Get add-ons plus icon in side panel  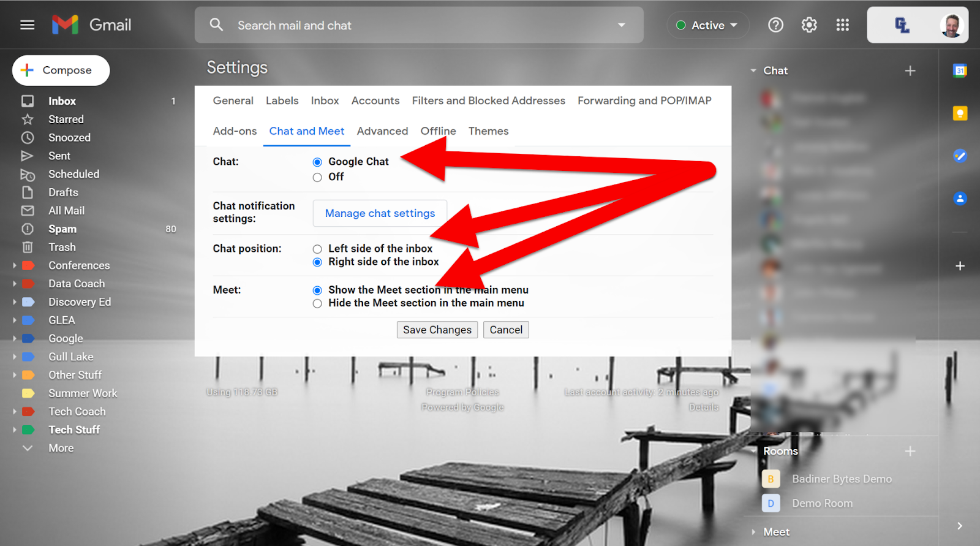coord(960,266)
